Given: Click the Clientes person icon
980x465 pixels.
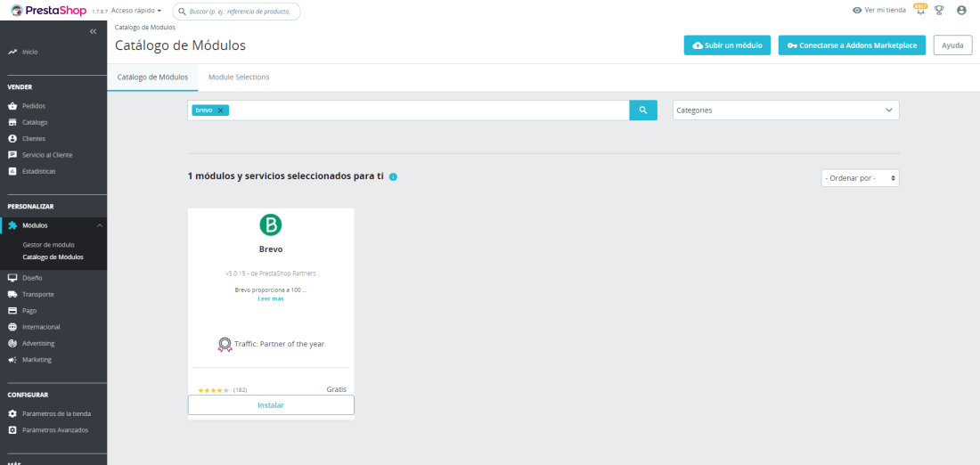Looking at the screenshot, I should (12, 139).
